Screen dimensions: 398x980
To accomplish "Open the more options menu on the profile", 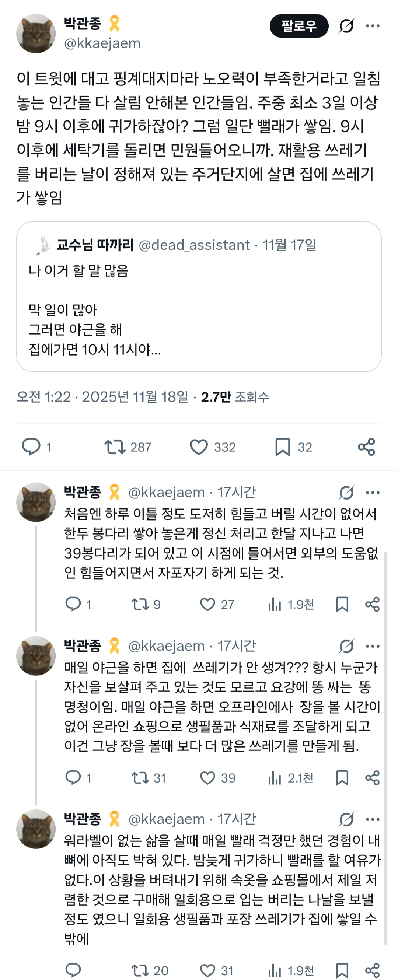I will coord(372,25).
